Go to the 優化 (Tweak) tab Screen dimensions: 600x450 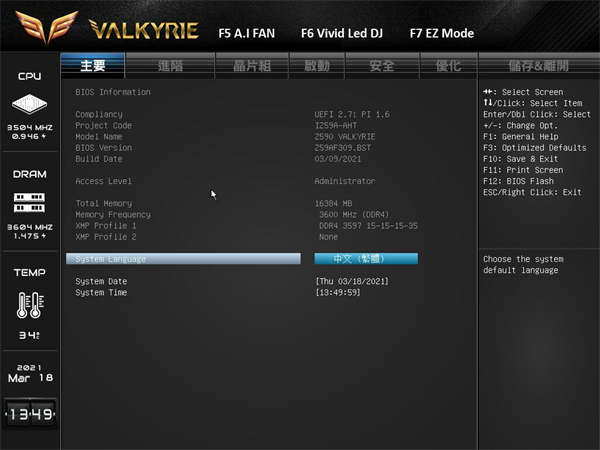(448, 66)
